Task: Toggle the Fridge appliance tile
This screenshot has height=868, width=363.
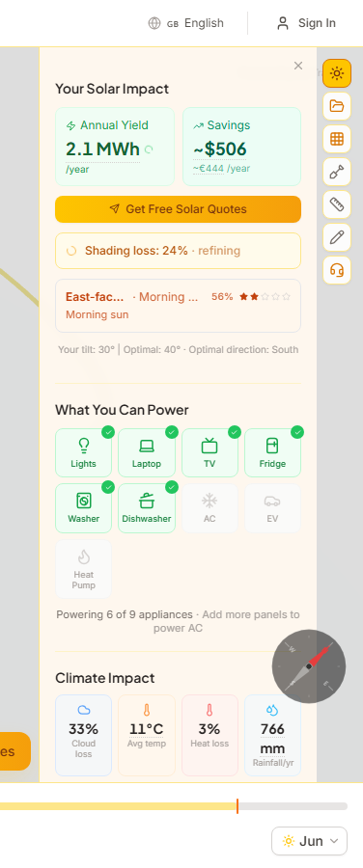Action: pyautogui.click(x=272, y=453)
